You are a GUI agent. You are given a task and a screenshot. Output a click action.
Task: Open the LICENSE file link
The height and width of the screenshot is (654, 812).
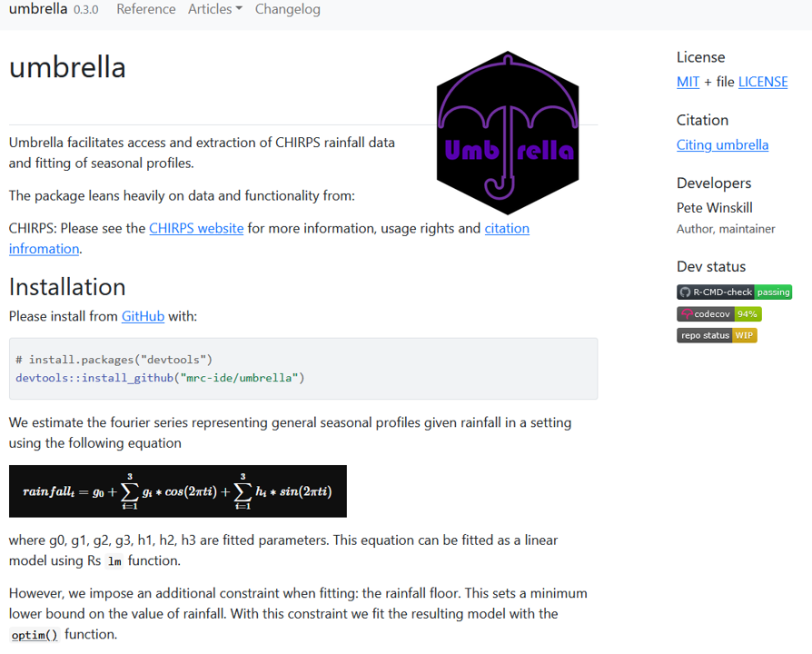coord(762,82)
